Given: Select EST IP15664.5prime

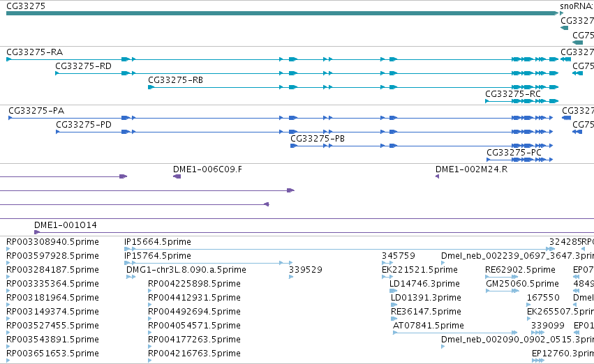Looking at the screenshot, I should click(158, 242).
